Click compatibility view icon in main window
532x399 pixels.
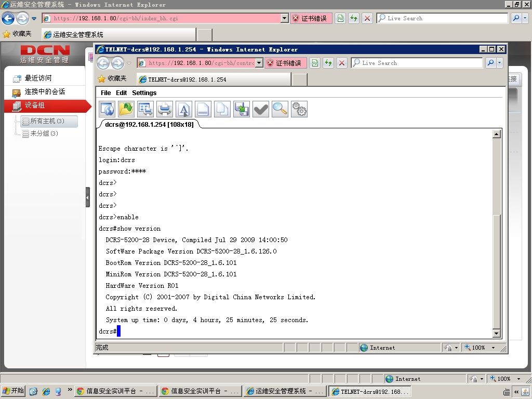pos(340,18)
